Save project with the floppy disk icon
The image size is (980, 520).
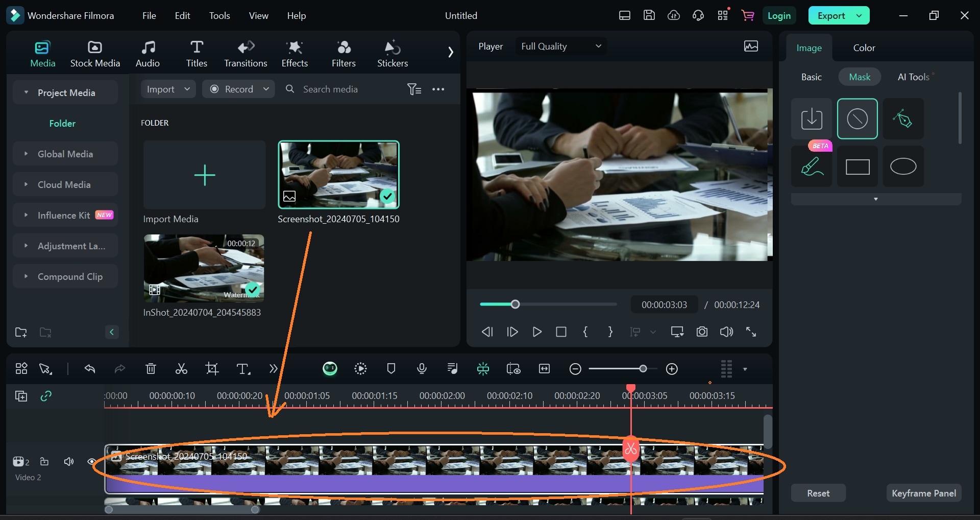coord(649,16)
